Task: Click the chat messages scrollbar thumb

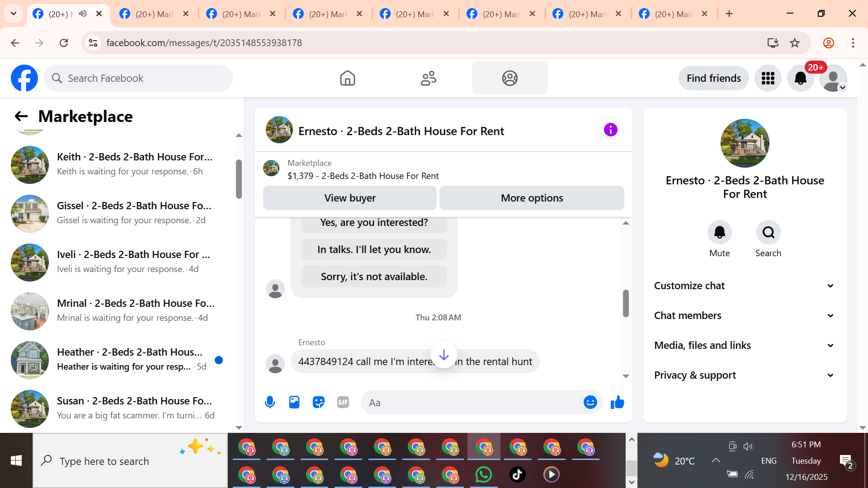Action: [x=626, y=303]
